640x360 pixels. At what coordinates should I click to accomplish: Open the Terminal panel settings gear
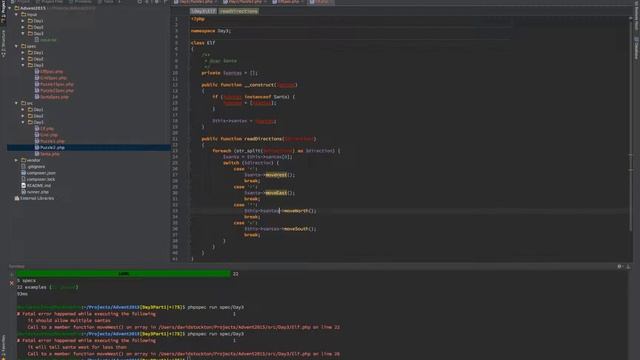(620, 267)
